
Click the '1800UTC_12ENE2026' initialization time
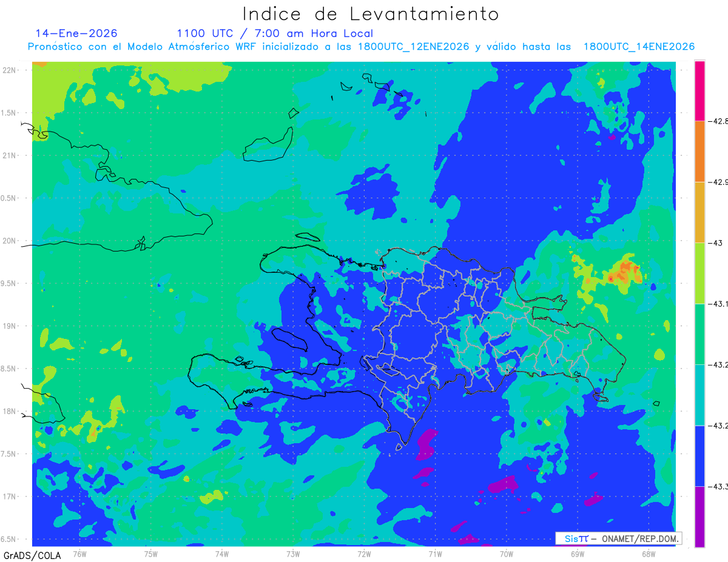tap(413, 47)
